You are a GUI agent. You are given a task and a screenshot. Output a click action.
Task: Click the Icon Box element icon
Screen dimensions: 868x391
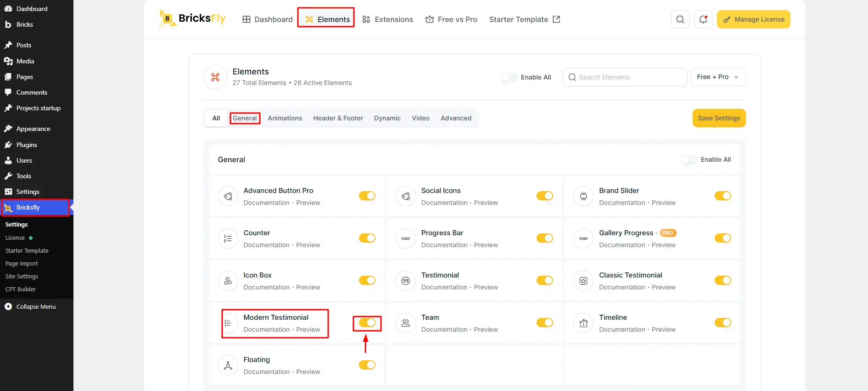(228, 281)
